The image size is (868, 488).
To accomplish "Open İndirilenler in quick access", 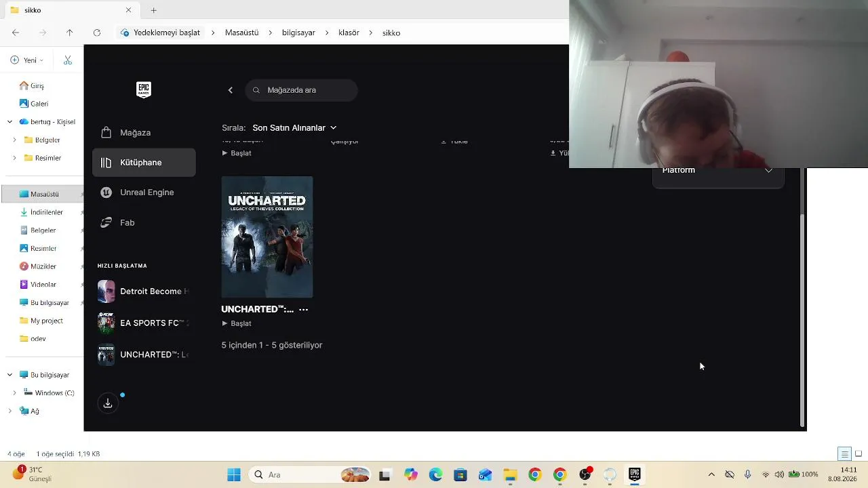I will tap(42, 212).
